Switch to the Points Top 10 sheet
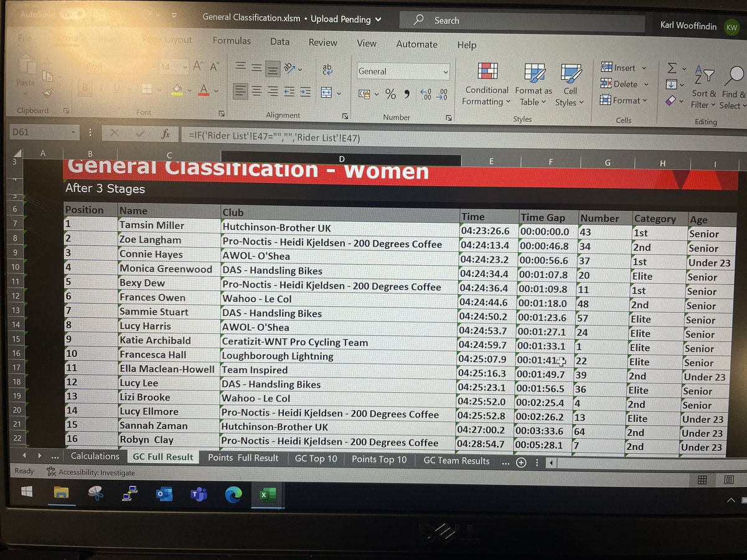This screenshot has width=747, height=560. (x=379, y=460)
